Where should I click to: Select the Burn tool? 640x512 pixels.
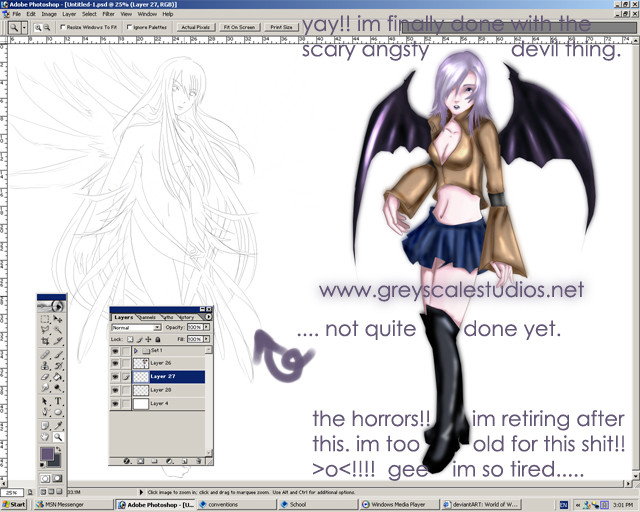58,387
